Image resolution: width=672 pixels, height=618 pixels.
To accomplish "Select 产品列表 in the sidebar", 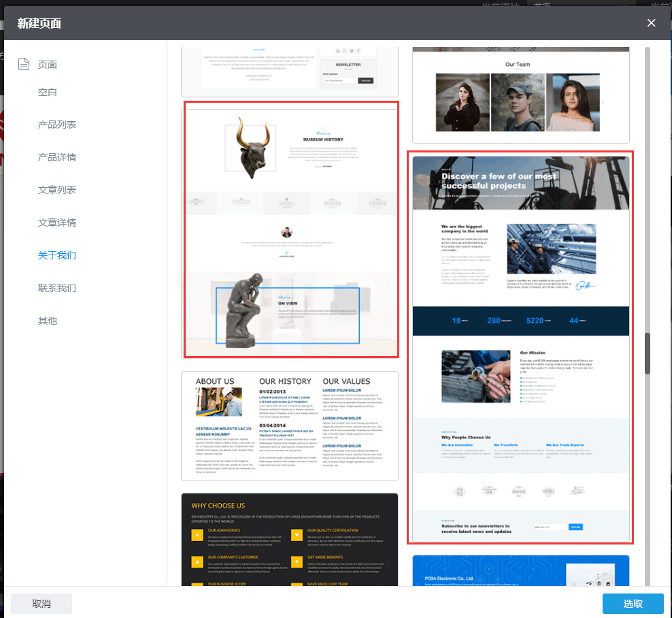I will coord(57,125).
